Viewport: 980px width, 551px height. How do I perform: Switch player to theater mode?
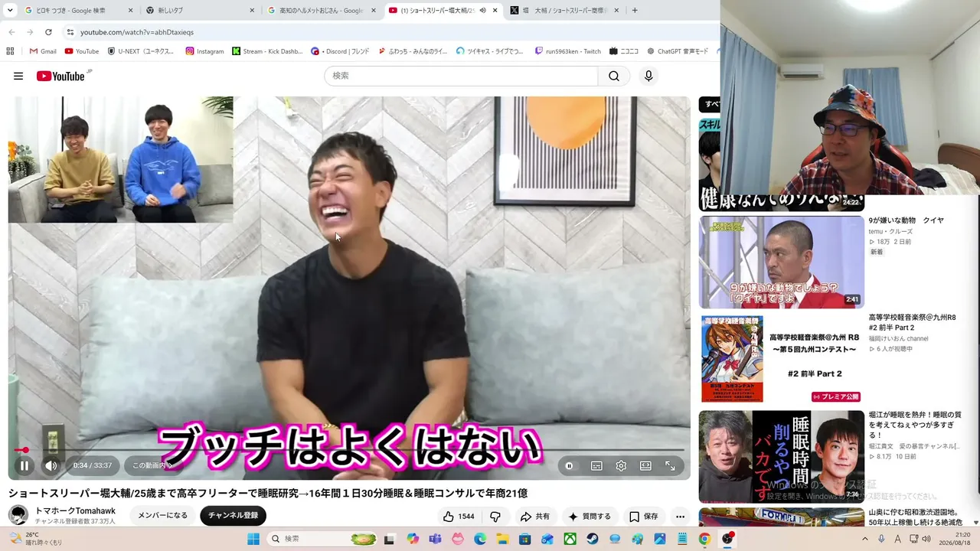click(x=645, y=465)
